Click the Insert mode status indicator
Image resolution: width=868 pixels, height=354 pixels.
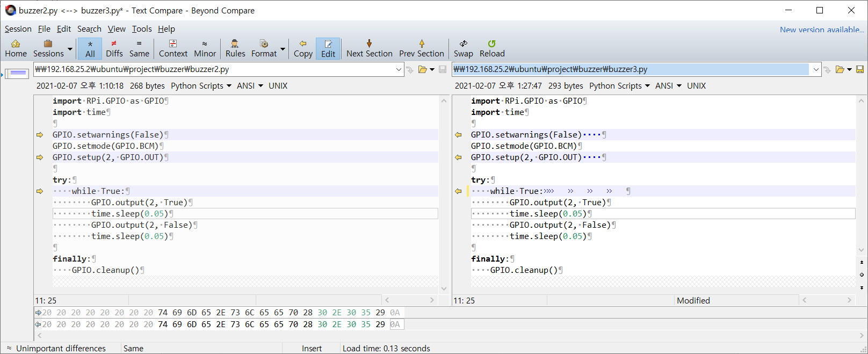[312, 349]
